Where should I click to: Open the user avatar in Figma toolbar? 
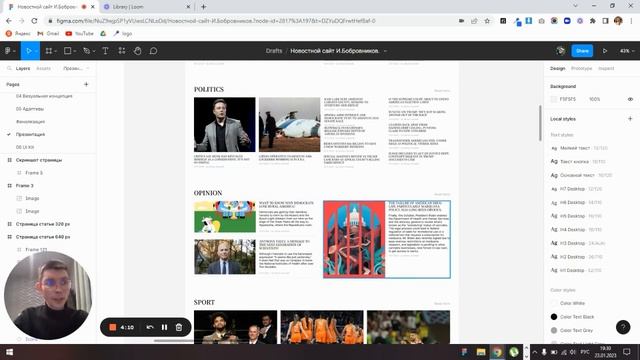pos(561,51)
